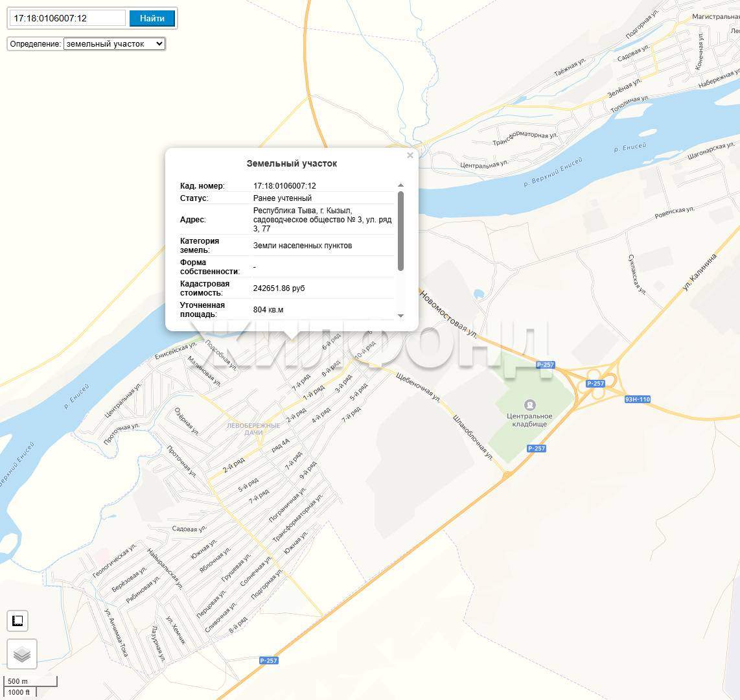Screen dimensions: 740x700
Task: Select the Р-257 interchange road badge
Action: coord(595,383)
